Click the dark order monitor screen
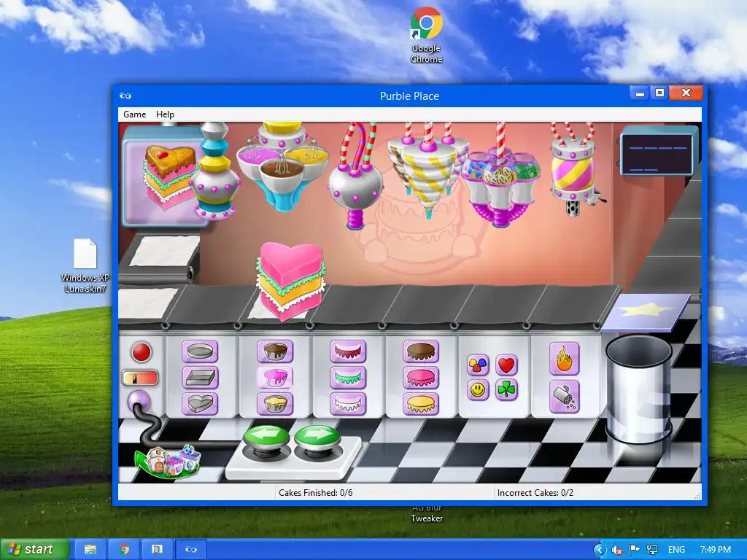The width and height of the screenshot is (747, 560). [659, 154]
